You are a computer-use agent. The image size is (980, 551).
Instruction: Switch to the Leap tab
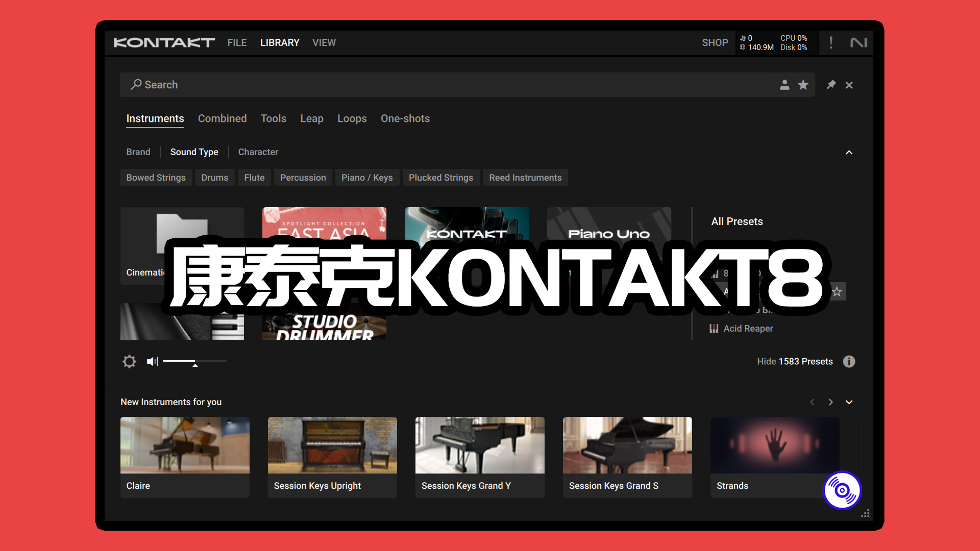pyautogui.click(x=312, y=118)
